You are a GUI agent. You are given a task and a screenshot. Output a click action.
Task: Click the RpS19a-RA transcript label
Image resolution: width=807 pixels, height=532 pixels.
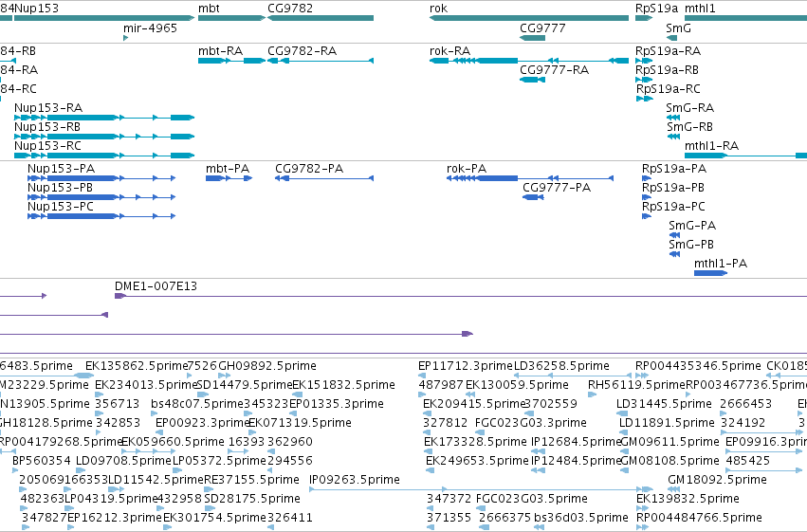668,51
